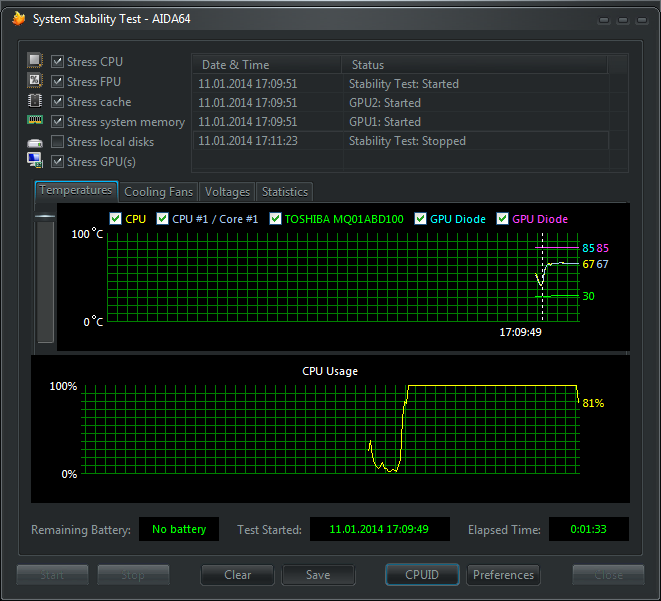The height and width of the screenshot is (601, 661).
Task: Open the Voltages tab
Action: [x=227, y=192]
